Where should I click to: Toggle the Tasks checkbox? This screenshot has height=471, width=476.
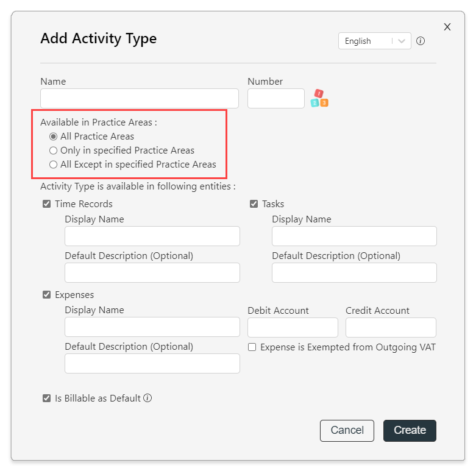(x=254, y=204)
